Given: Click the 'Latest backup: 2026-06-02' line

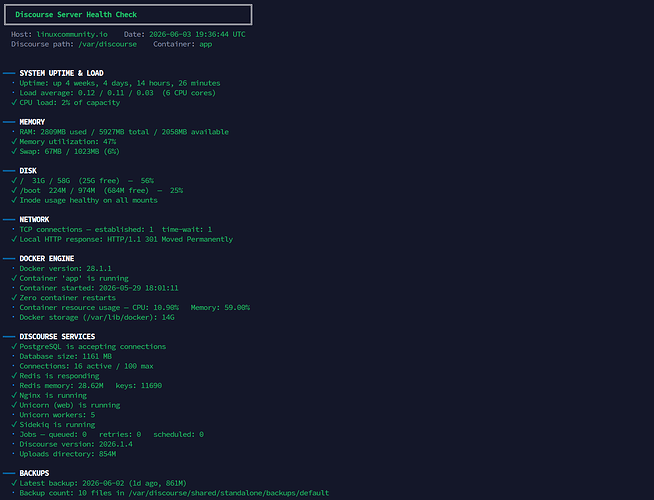Looking at the screenshot, I should (103, 483).
